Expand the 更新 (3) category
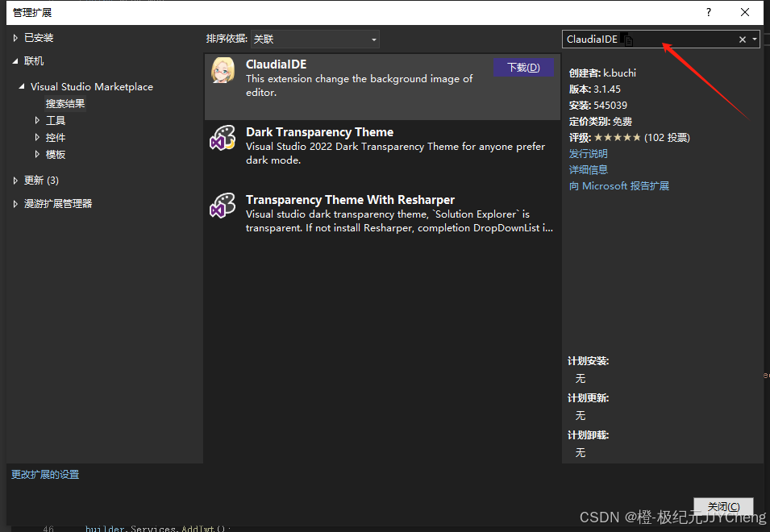The height and width of the screenshot is (532, 770). [15, 181]
